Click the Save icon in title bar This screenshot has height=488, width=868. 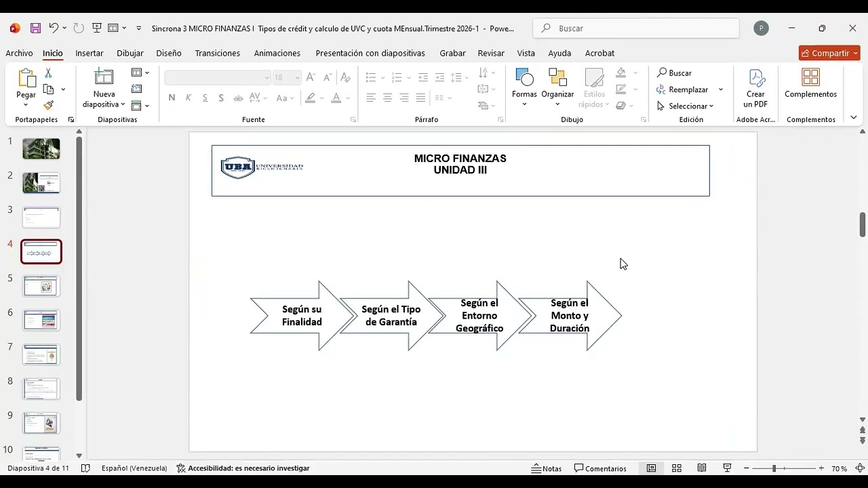click(x=35, y=28)
